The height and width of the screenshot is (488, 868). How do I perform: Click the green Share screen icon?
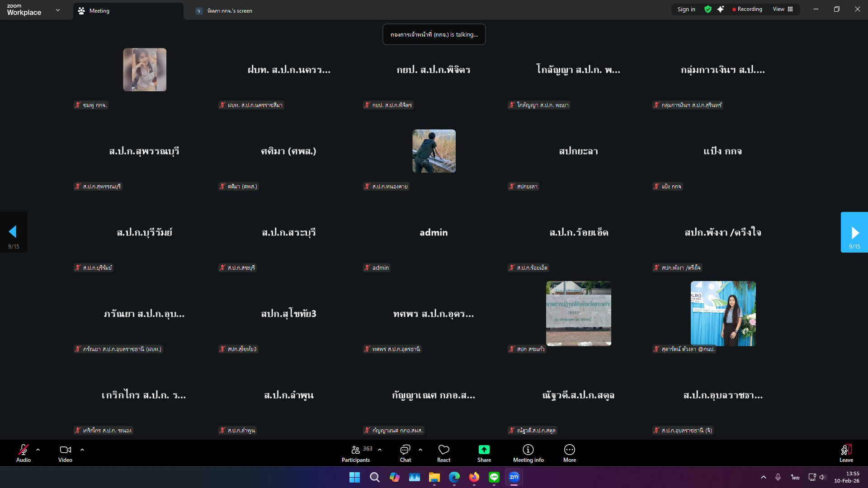(484, 450)
